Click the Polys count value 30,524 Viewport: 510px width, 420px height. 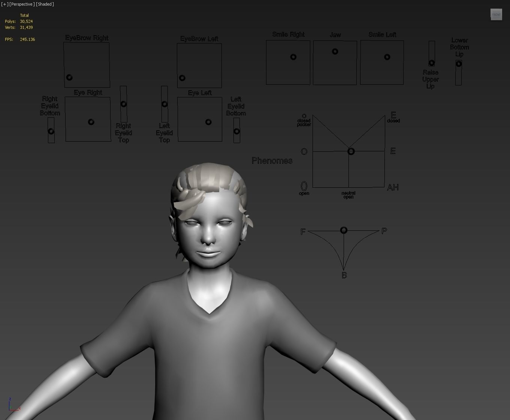26,21
